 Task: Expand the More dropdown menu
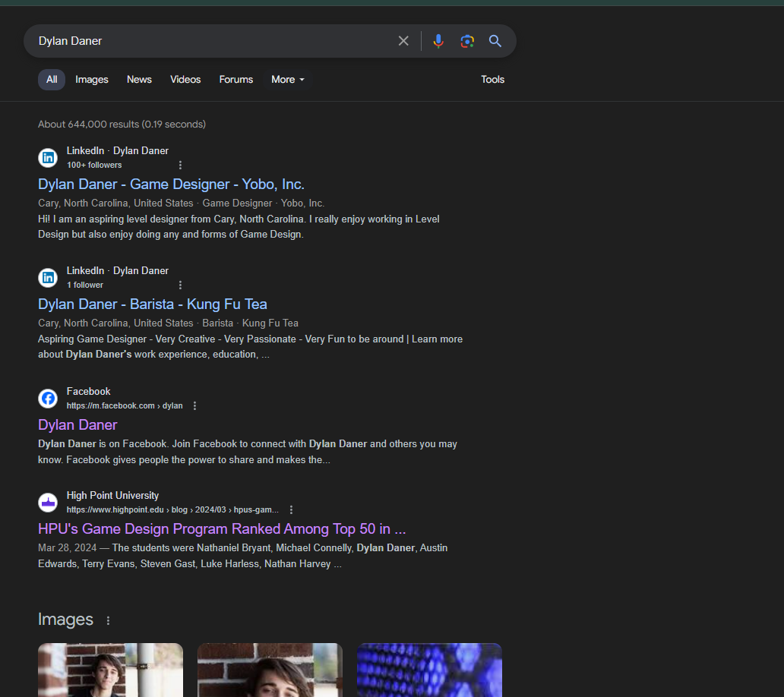[288, 80]
